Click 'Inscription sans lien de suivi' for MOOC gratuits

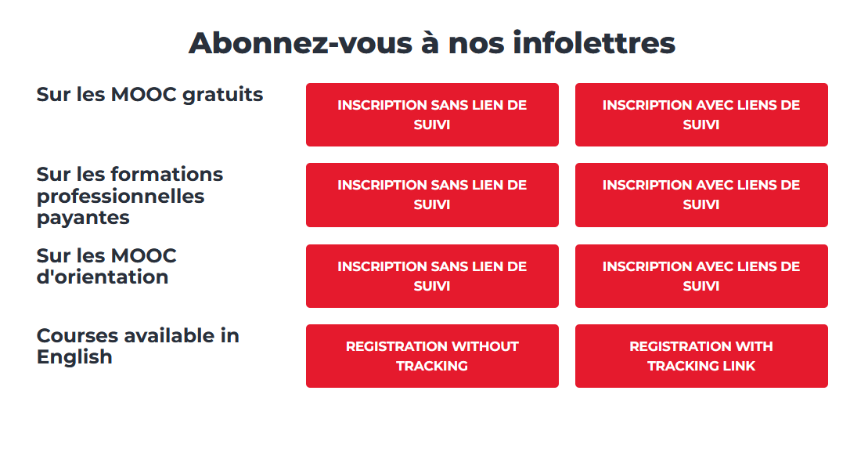coord(432,114)
